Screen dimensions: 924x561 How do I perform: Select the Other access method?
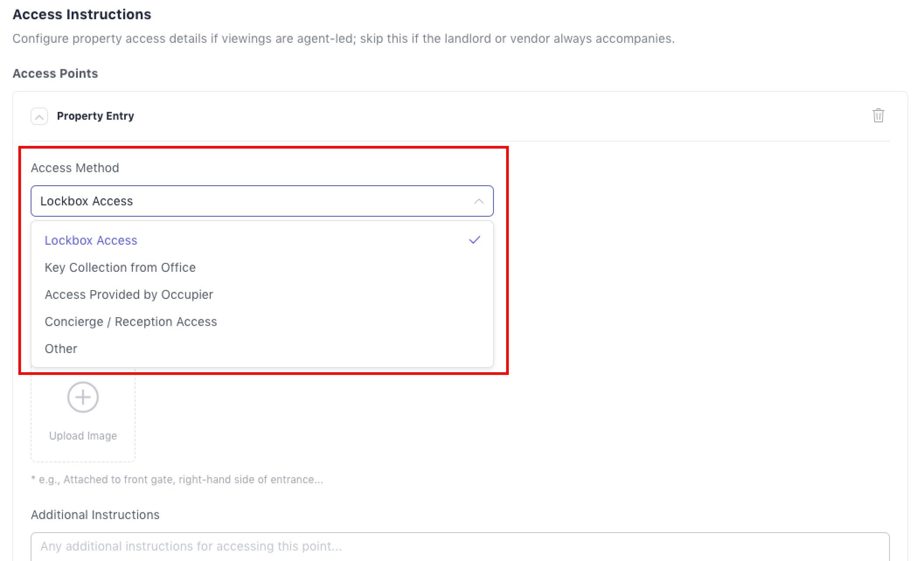pyautogui.click(x=61, y=349)
